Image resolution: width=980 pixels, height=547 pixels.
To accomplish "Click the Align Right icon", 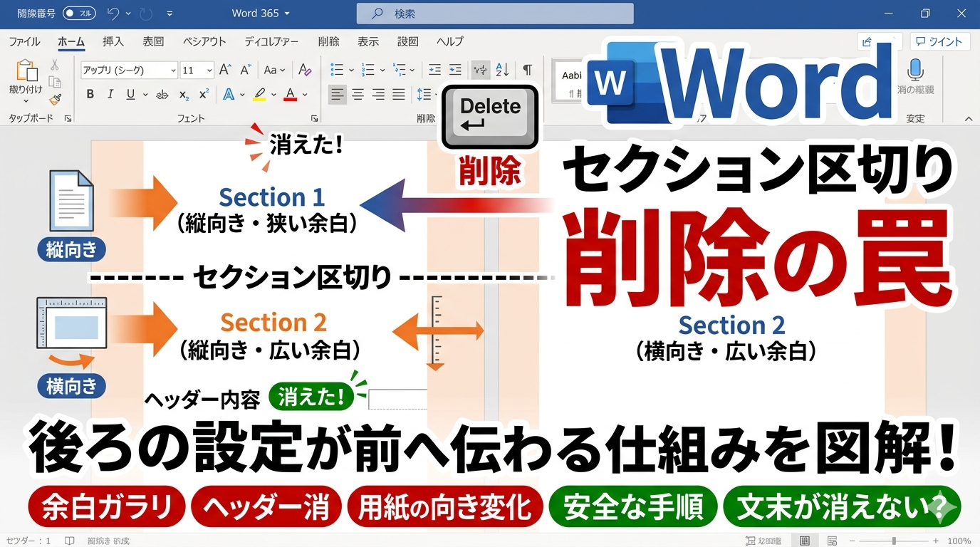I will point(379,94).
